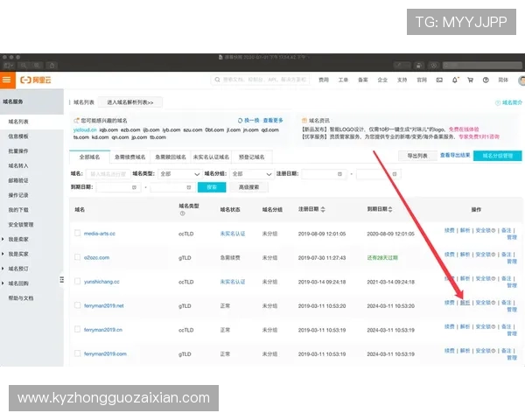
Task: Open the 域名分组 dropdown
Action: coord(251,174)
